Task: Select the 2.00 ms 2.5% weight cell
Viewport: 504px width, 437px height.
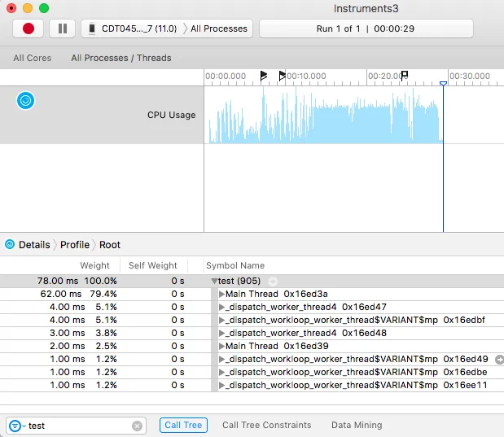Action: coord(83,346)
